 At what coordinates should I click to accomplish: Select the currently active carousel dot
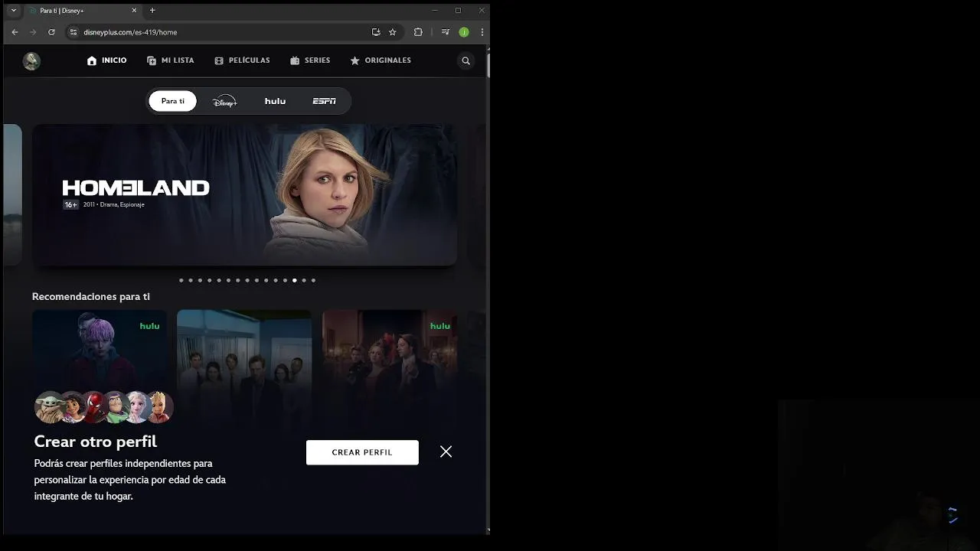coord(295,280)
